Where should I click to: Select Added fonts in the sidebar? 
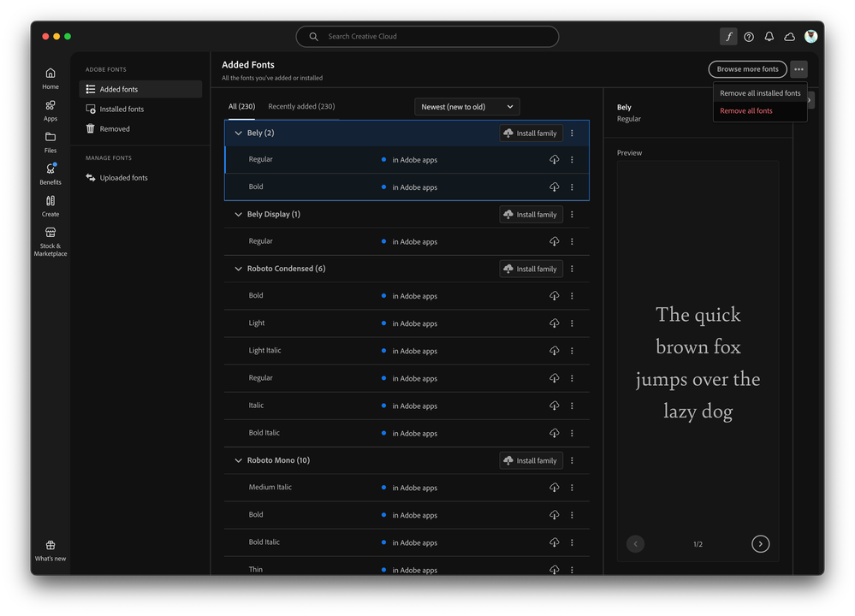[140, 89]
